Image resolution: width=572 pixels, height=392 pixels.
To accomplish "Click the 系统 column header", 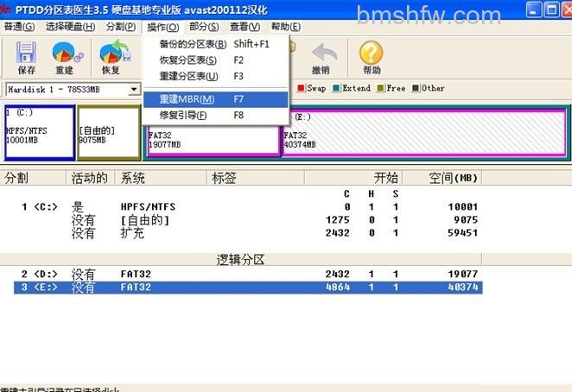I will coord(162,178).
